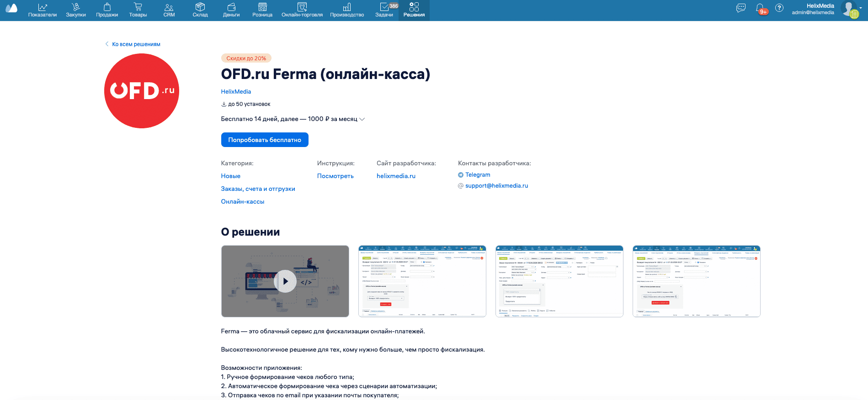
Task: Select the Решения tab
Action: click(x=414, y=10)
